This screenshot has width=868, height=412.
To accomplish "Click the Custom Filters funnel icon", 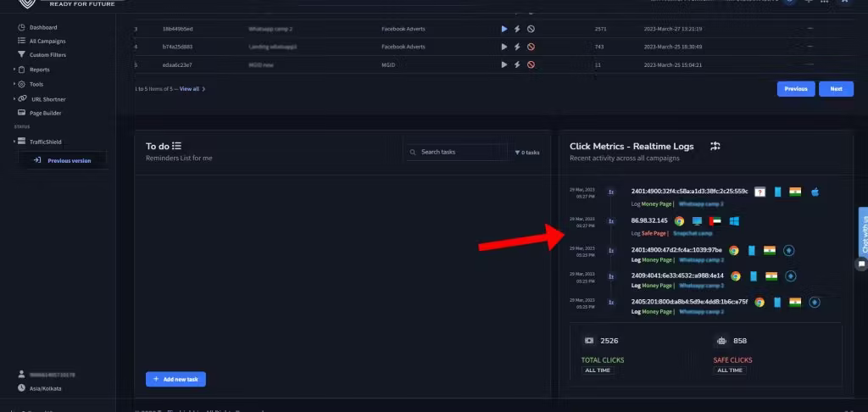I will [x=21, y=54].
